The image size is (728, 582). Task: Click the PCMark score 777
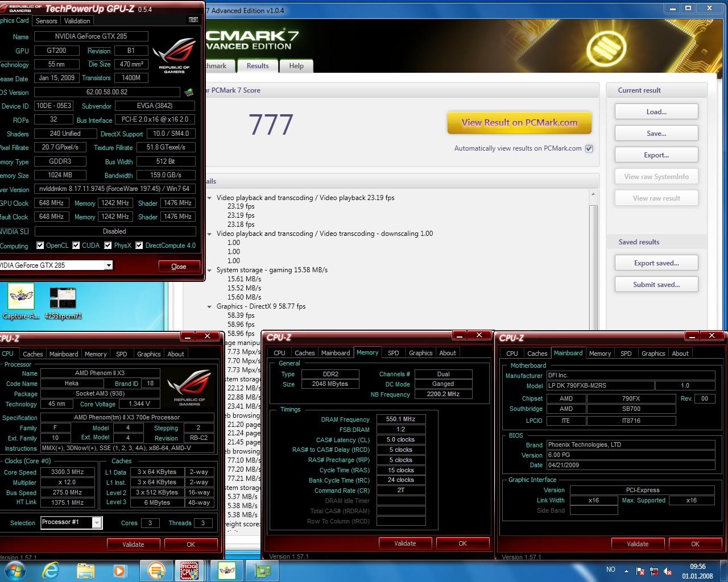(x=271, y=124)
